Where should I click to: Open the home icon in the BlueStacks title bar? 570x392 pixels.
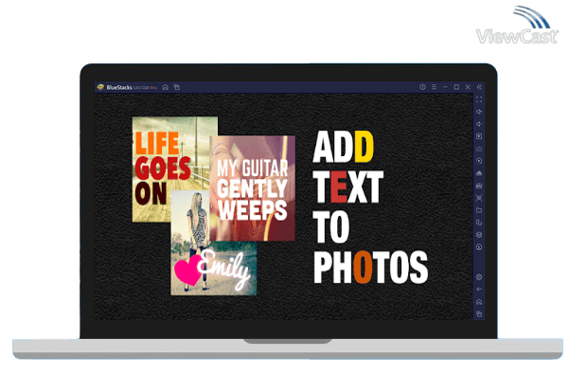pos(166,87)
